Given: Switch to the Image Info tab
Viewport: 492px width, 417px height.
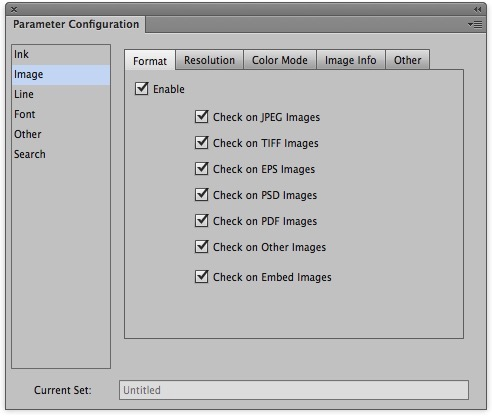Looking at the screenshot, I should [351, 60].
